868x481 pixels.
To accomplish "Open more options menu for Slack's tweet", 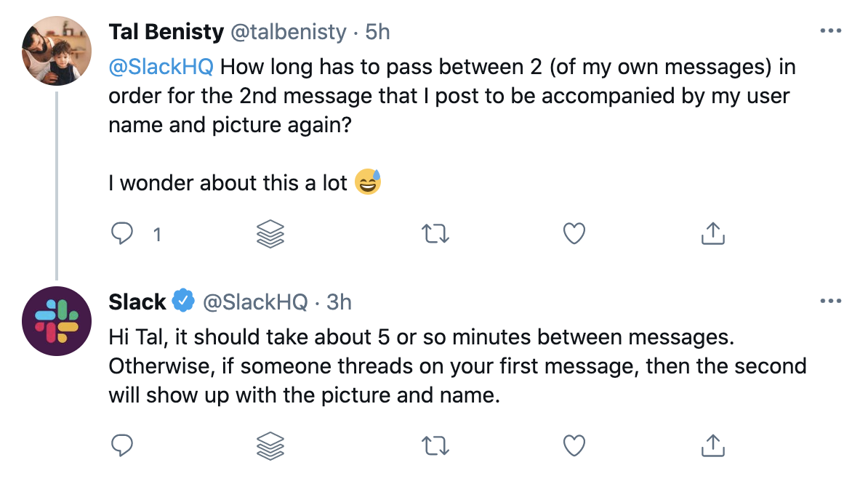I will pyautogui.click(x=830, y=301).
